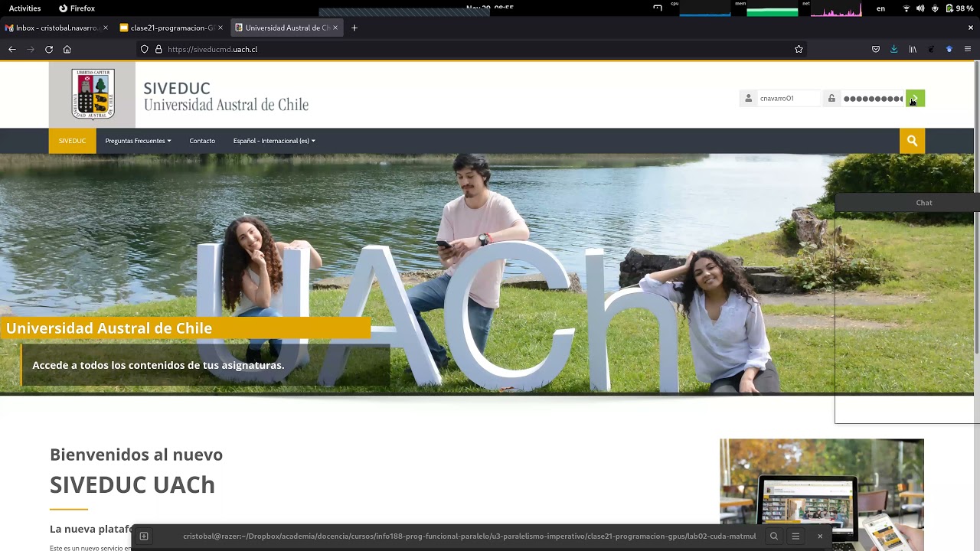Open the Firefox library
Image resolution: width=980 pixels, height=551 pixels.
[913, 49]
